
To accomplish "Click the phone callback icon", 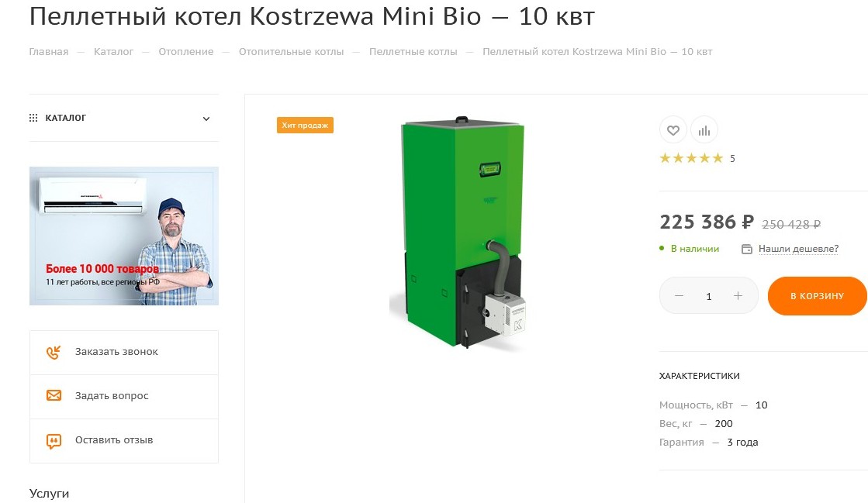I will click(x=54, y=353).
